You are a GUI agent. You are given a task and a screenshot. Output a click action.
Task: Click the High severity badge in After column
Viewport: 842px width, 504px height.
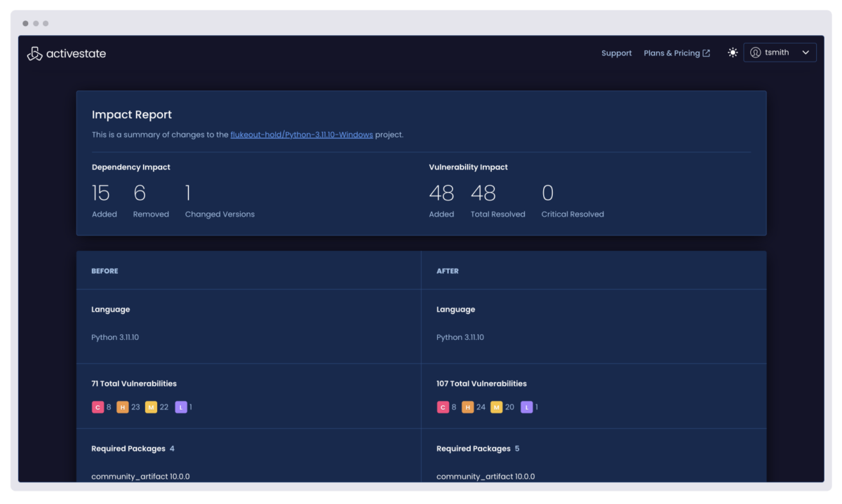[468, 407]
